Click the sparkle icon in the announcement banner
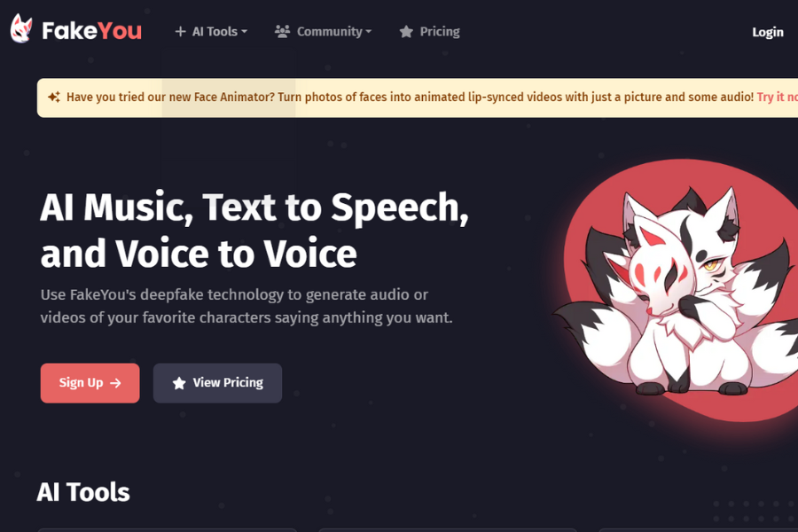Viewport: 798px width, 532px height. [54, 97]
